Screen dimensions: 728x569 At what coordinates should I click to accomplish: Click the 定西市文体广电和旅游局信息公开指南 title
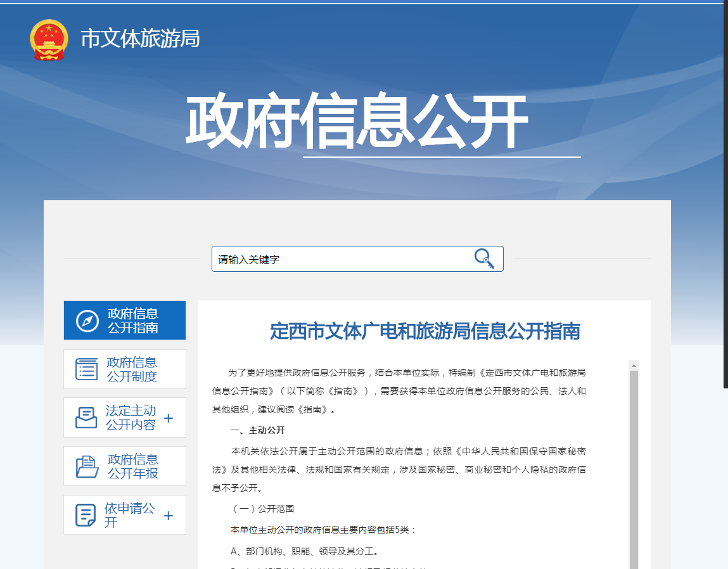point(425,331)
